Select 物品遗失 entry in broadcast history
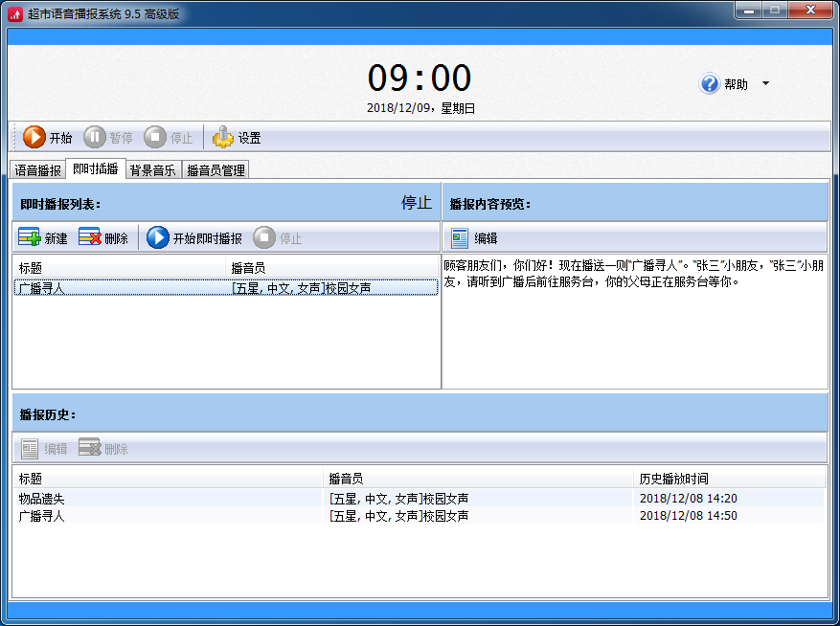This screenshot has width=840, height=626. [x=420, y=499]
